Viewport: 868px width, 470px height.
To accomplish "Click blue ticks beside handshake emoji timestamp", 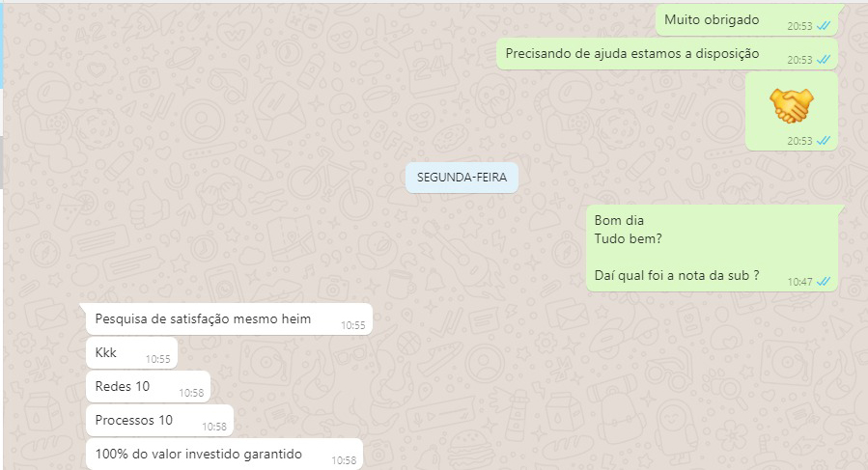I will point(824,141).
